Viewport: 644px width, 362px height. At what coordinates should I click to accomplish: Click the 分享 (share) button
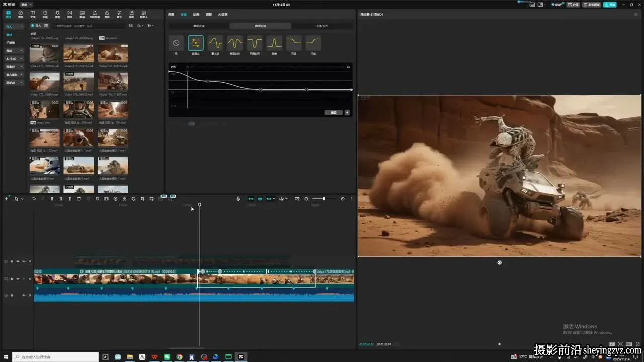[x=574, y=5]
